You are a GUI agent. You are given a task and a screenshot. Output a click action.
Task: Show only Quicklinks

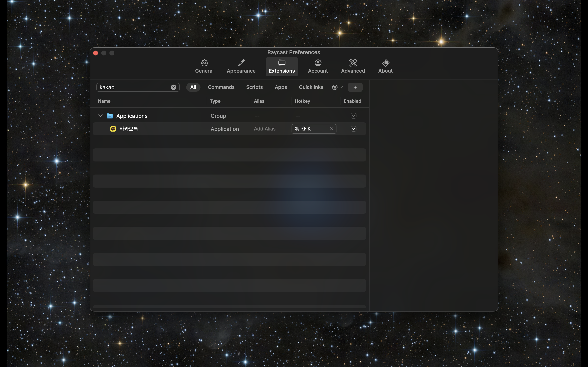point(311,87)
